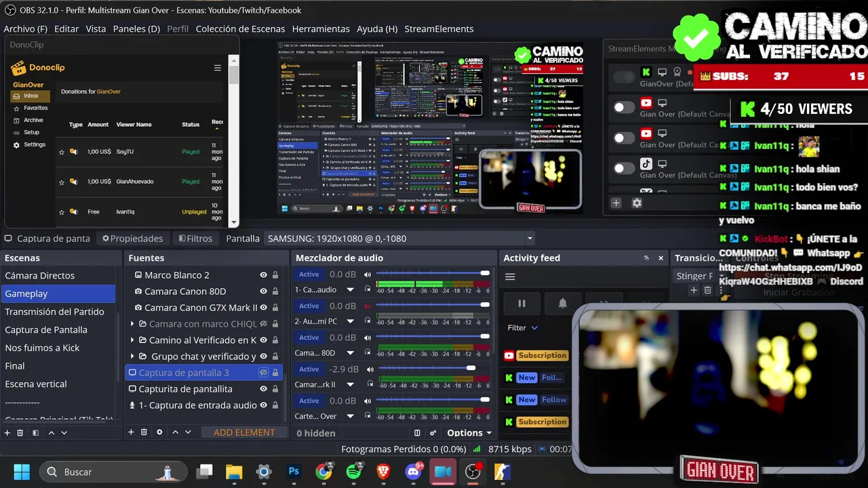Screen dimensions: 868x488
Task: Move the selected scene down
Action: tap(64, 432)
